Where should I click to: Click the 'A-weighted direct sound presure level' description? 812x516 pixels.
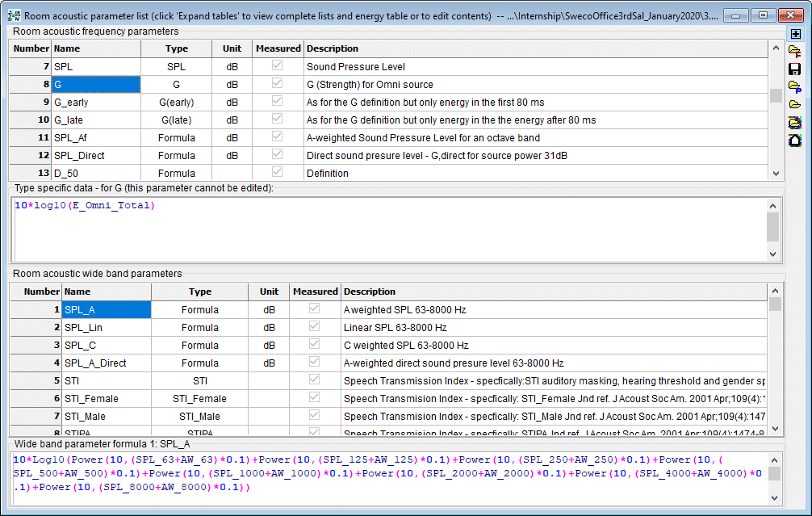pos(554,363)
